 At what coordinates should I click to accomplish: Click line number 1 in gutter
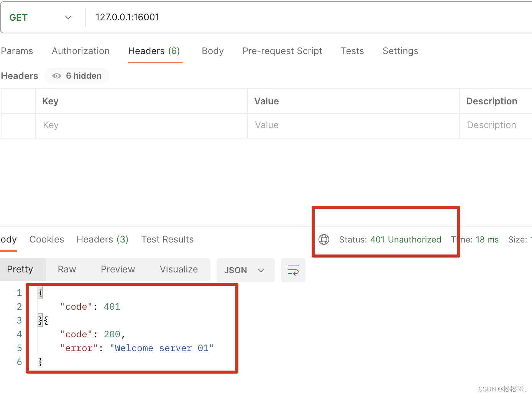tap(19, 293)
